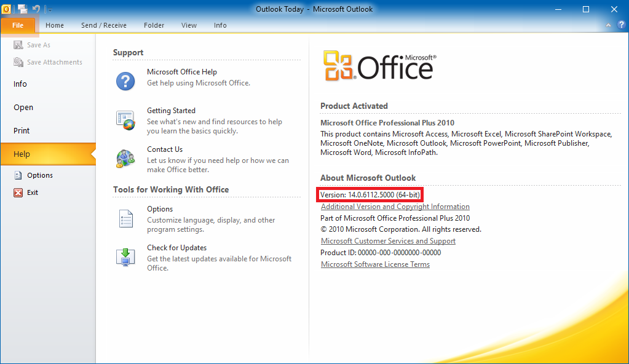Screen dimensions: 629x364
Task: Open the View ribbon tab
Action: (x=189, y=25)
